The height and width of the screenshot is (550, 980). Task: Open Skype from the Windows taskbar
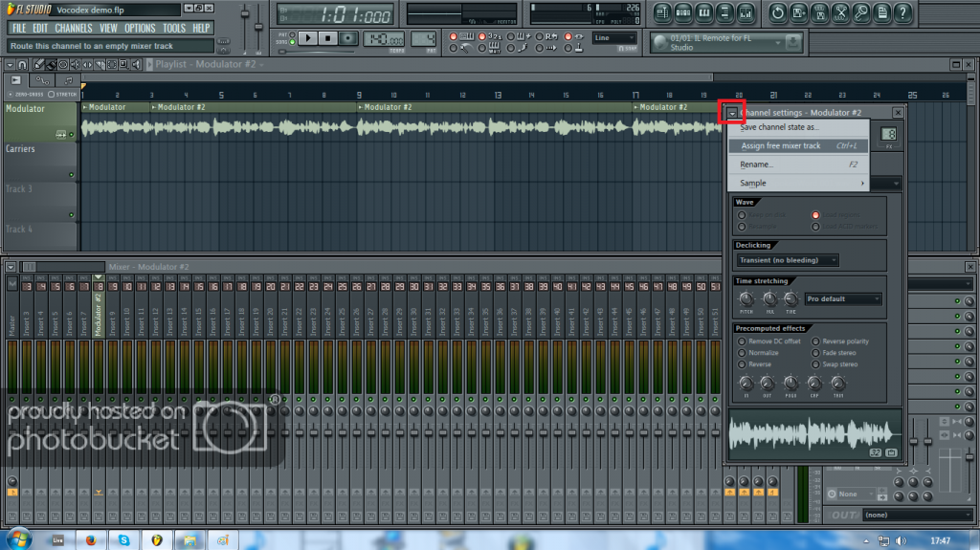[123, 540]
